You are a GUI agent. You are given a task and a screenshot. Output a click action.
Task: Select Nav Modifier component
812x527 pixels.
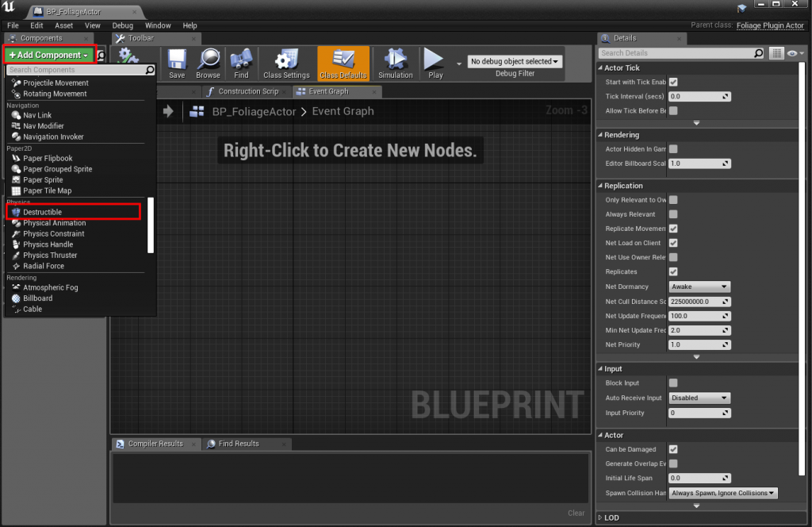point(44,126)
